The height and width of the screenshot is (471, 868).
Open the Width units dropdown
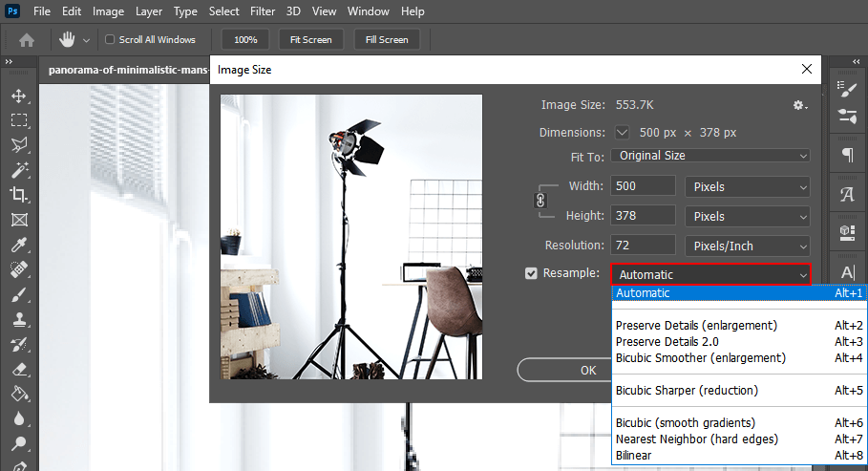click(x=748, y=186)
